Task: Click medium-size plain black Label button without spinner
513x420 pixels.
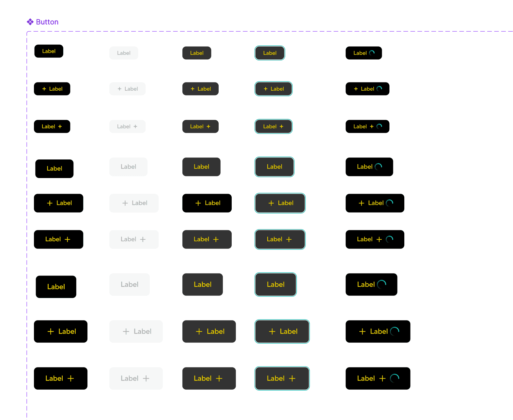Action: coord(54,169)
